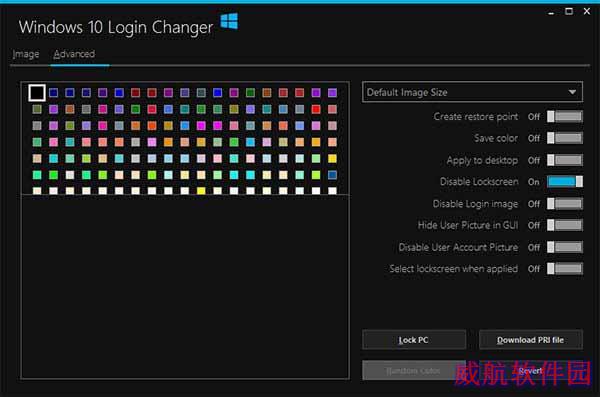Toggle Create restore point switch

[x=565, y=116]
